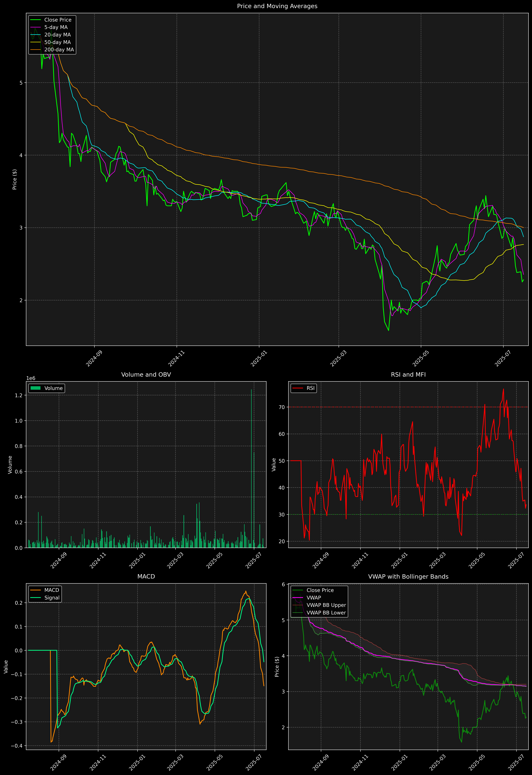Viewport: 532px width, 775px height.
Task: Click the green Volume swatch in the volume legend
Action: coord(35,388)
